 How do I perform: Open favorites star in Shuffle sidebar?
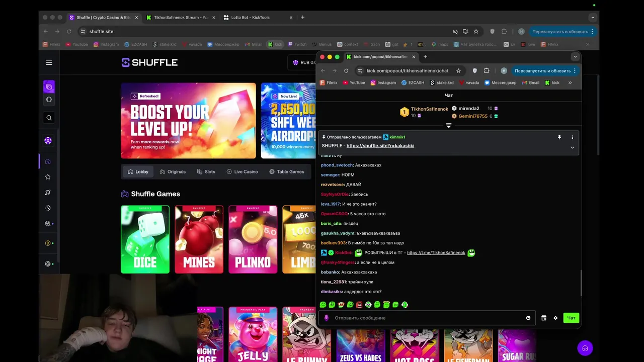click(x=48, y=177)
